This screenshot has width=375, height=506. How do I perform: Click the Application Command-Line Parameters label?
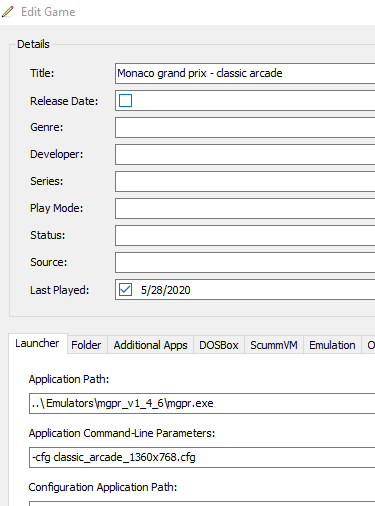point(122,433)
